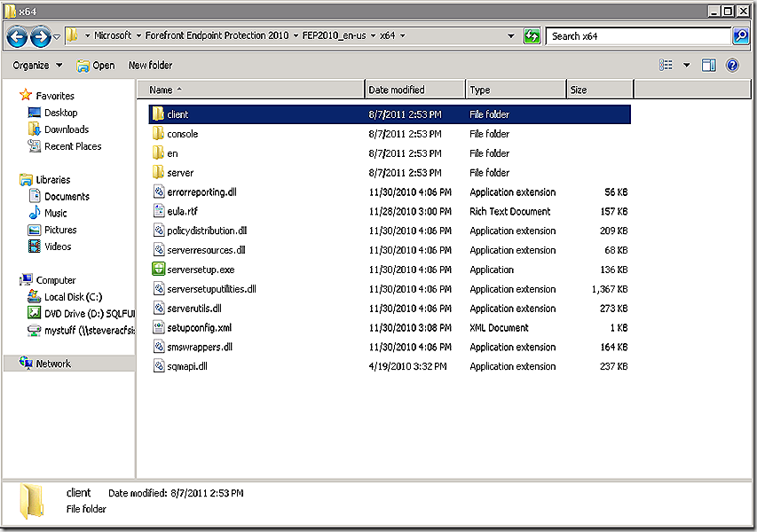The image size is (757, 532).
Task: Select the console folder icon
Action: pyautogui.click(x=158, y=134)
